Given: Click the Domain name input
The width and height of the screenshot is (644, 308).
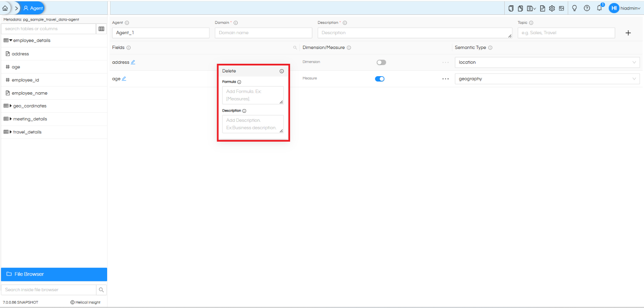Looking at the screenshot, I should click(263, 33).
